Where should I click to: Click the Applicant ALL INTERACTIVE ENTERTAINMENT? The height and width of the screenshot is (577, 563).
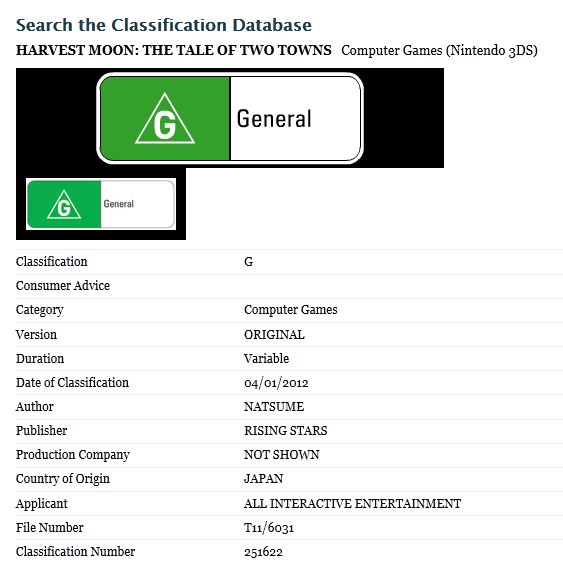click(x=353, y=503)
